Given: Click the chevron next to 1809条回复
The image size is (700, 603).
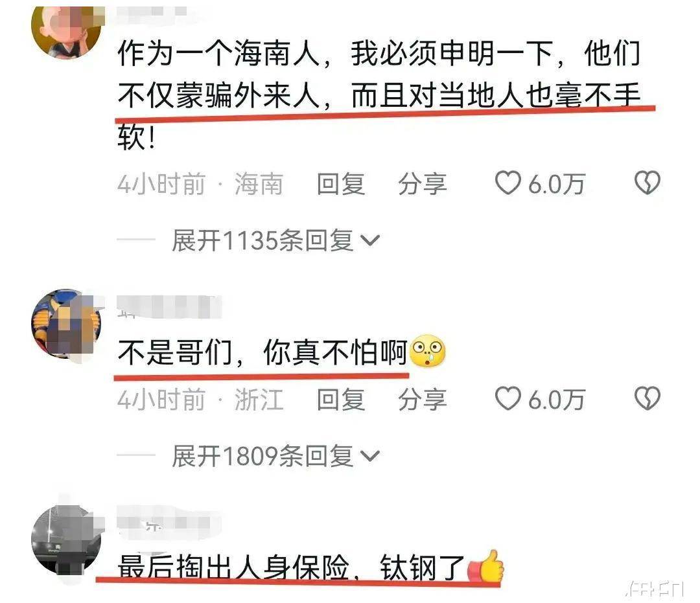Looking at the screenshot, I should [369, 457].
